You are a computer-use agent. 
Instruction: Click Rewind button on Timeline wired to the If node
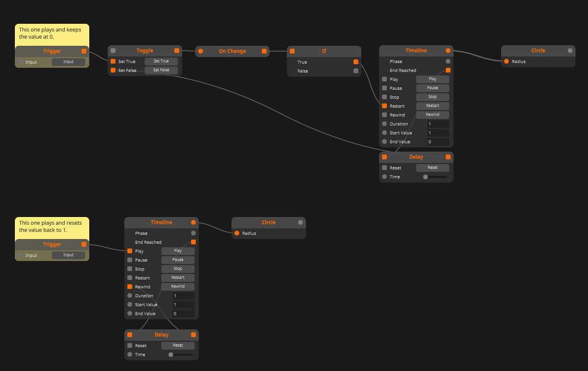tap(432, 115)
